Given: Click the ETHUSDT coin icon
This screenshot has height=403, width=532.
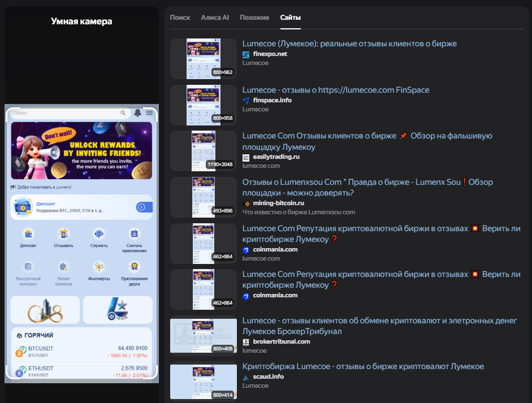Looking at the screenshot, I should pyautogui.click(x=20, y=371).
